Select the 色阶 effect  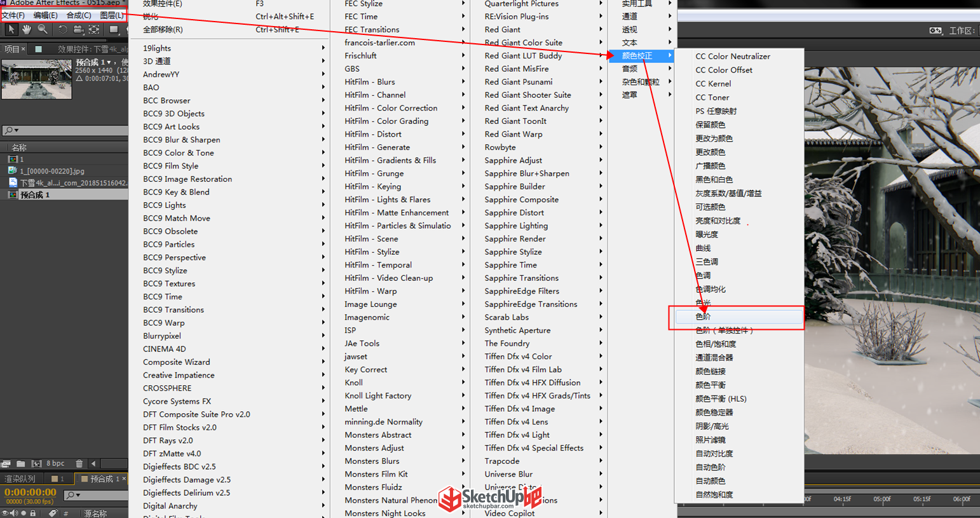738,317
